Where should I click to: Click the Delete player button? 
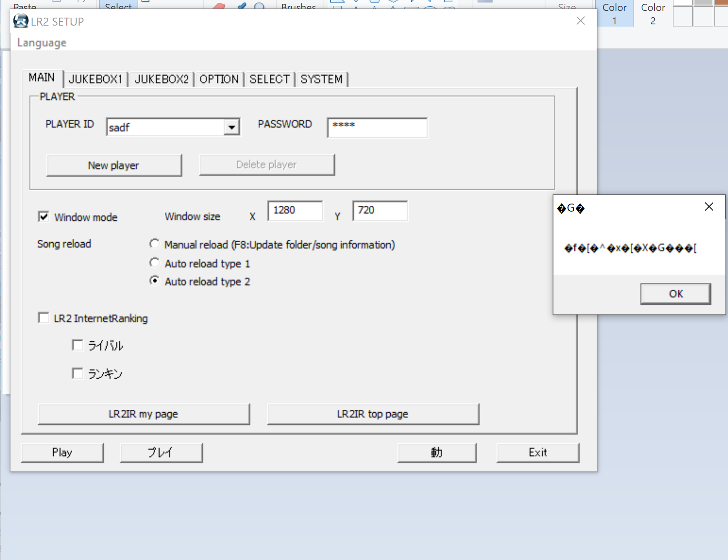point(266,165)
